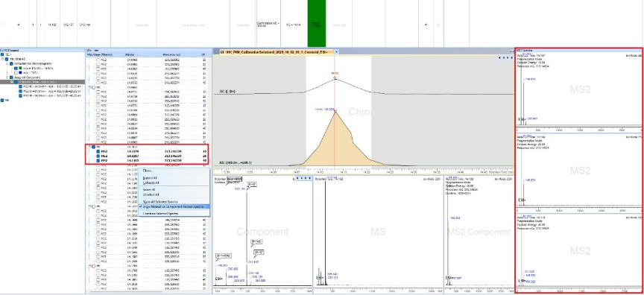The height and width of the screenshot is (295, 644).
Task: Toggle the TIC (ESI+) legend checkbox
Action: tap(7, 59)
